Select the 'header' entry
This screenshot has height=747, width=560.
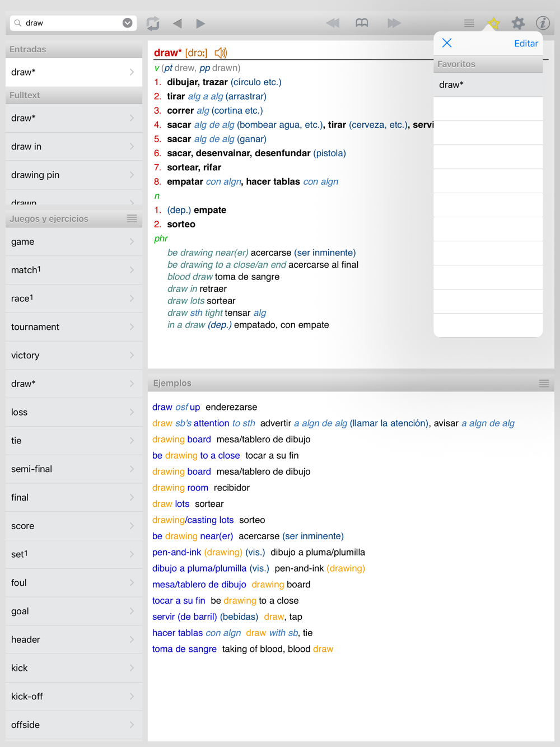click(x=74, y=639)
